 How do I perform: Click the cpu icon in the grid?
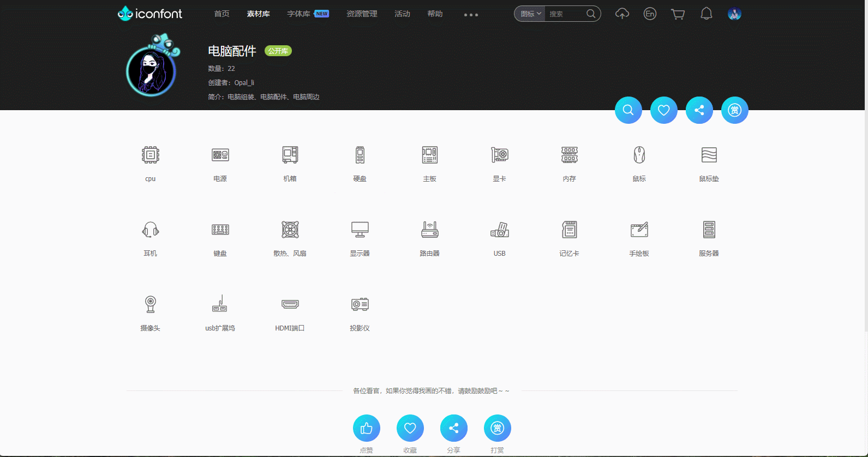(x=151, y=155)
